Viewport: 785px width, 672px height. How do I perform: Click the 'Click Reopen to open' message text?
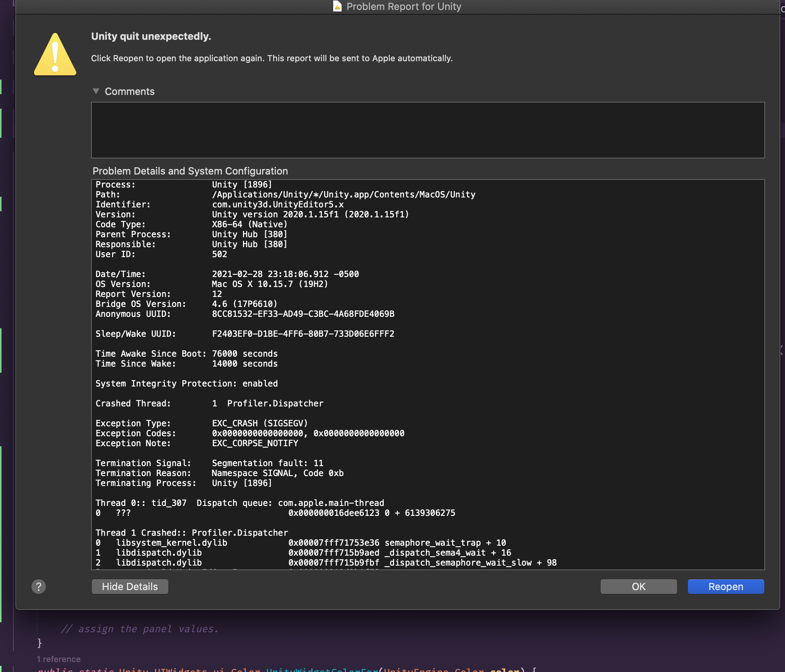272,58
